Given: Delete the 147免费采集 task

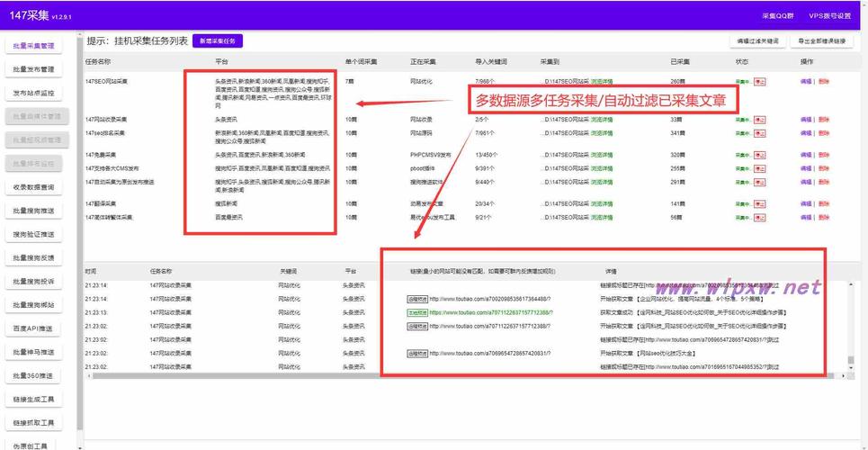Looking at the screenshot, I should click(824, 155).
